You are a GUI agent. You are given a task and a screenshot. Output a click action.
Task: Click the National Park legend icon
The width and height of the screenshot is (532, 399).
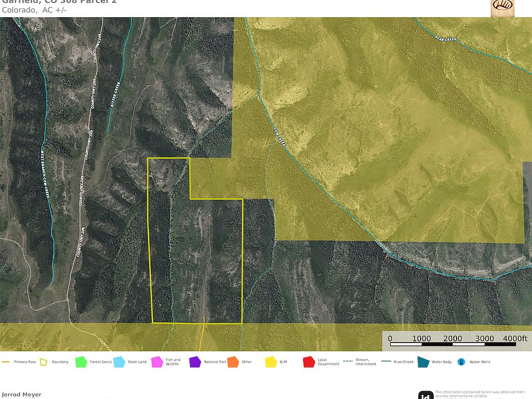195,361
